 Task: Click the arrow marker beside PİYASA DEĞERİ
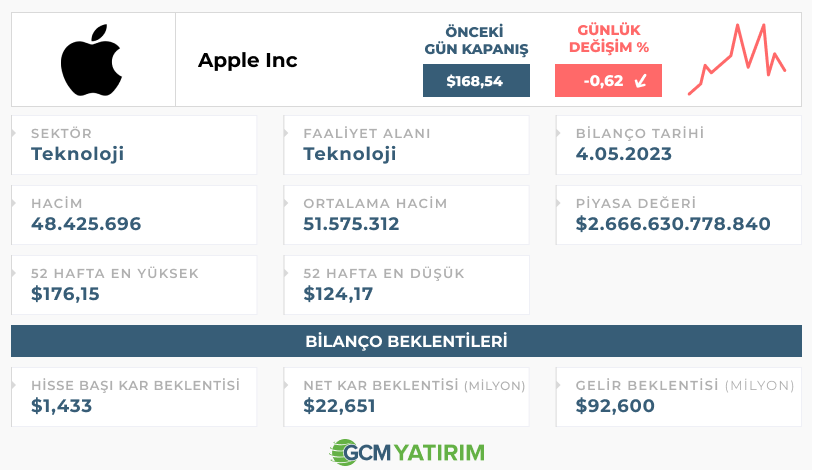click(x=558, y=203)
